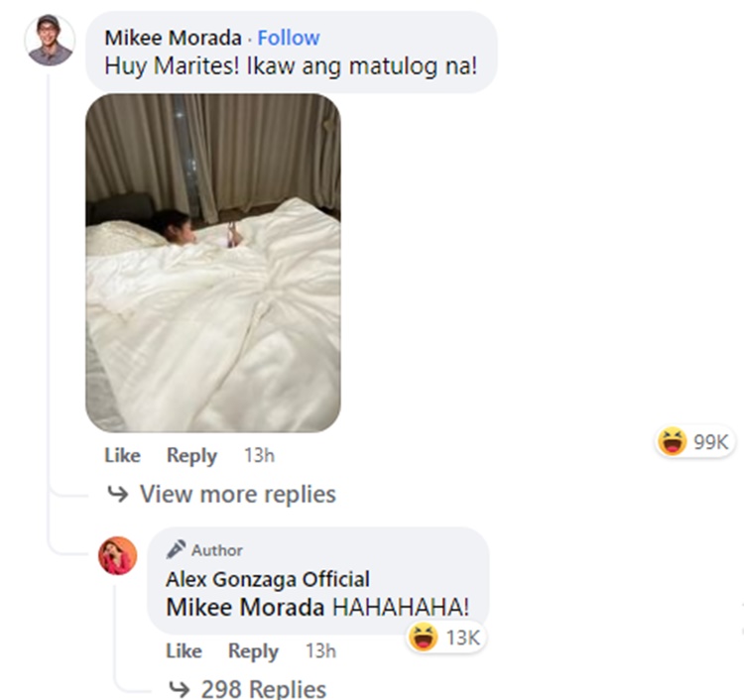
Task: Click the 13K haha reaction emoji
Action: point(423,638)
